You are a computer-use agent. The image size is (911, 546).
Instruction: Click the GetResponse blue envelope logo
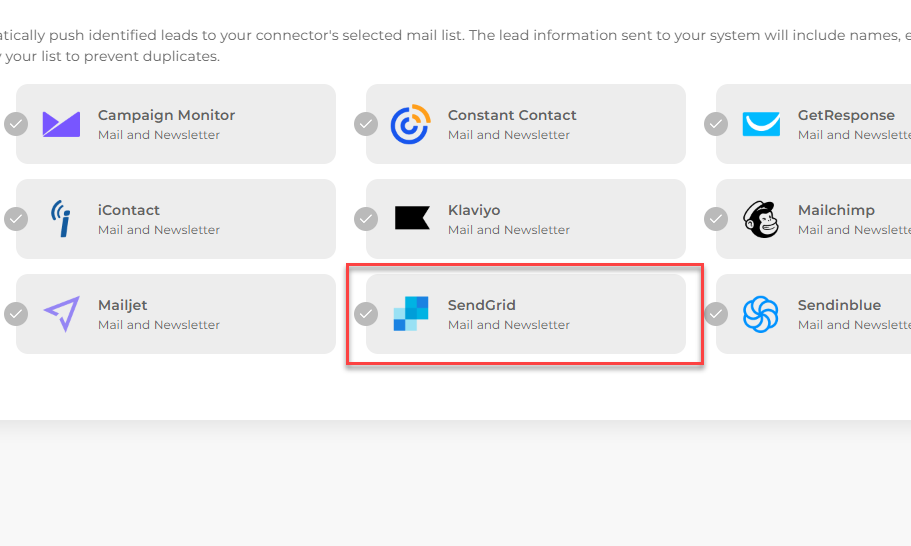(761, 124)
